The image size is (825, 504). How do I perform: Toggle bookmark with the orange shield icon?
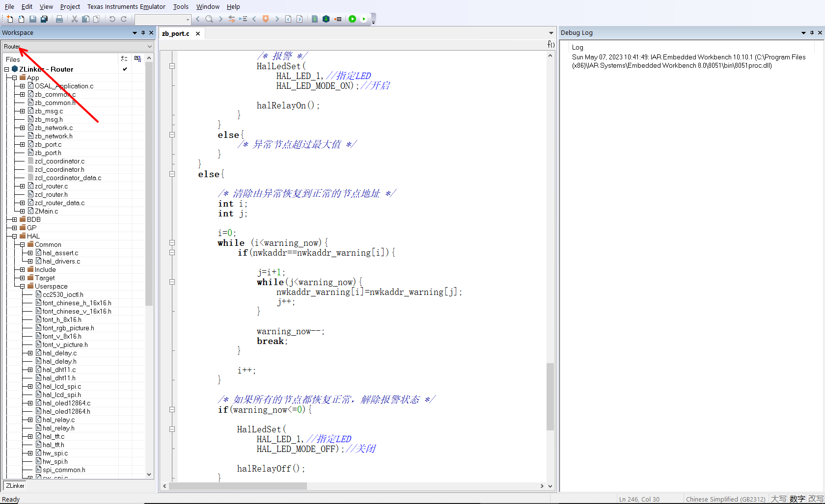point(266,19)
